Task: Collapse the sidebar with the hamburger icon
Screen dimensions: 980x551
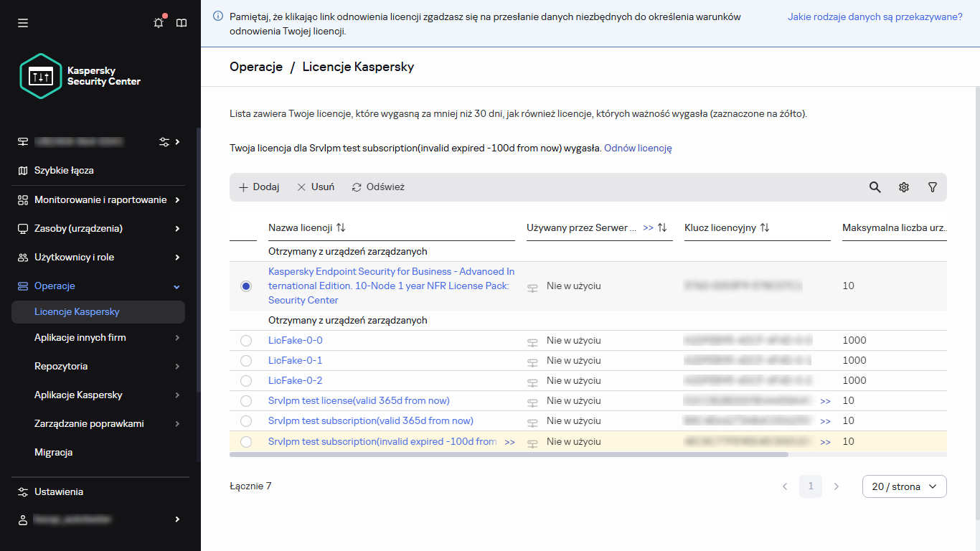Action: click(23, 23)
